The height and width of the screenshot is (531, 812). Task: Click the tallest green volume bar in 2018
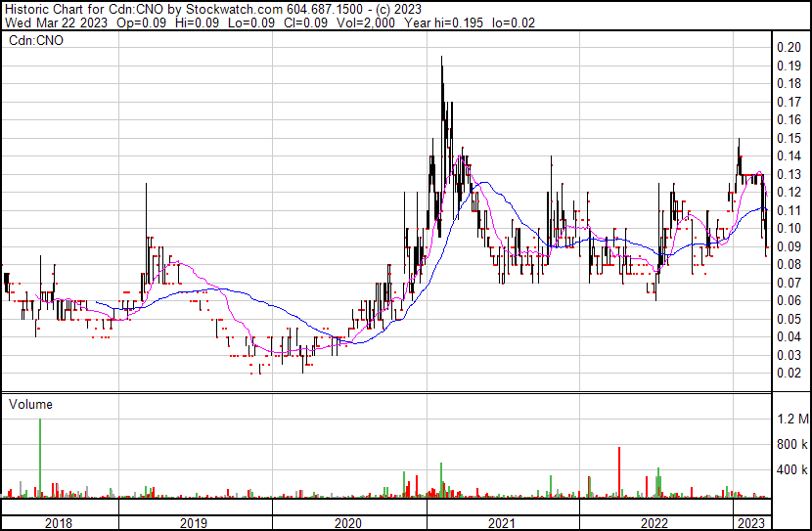40,460
